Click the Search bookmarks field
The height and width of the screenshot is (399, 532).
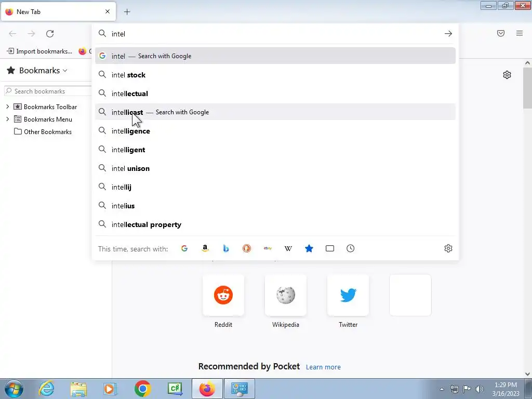coord(48,91)
